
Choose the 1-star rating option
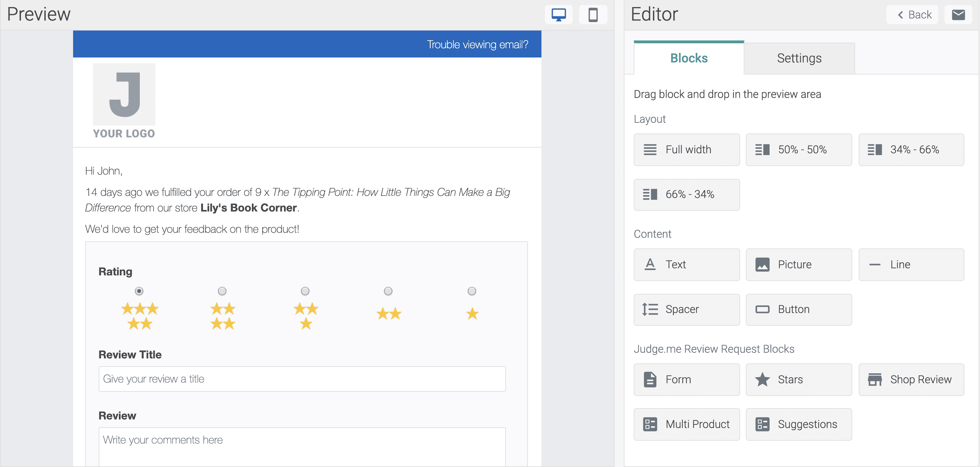pyautogui.click(x=471, y=291)
